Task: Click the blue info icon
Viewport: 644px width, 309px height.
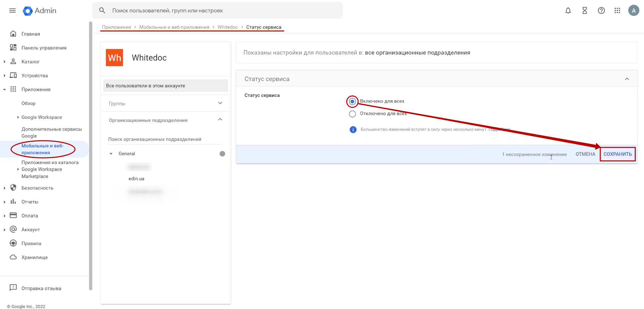Action: click(353, 130)
